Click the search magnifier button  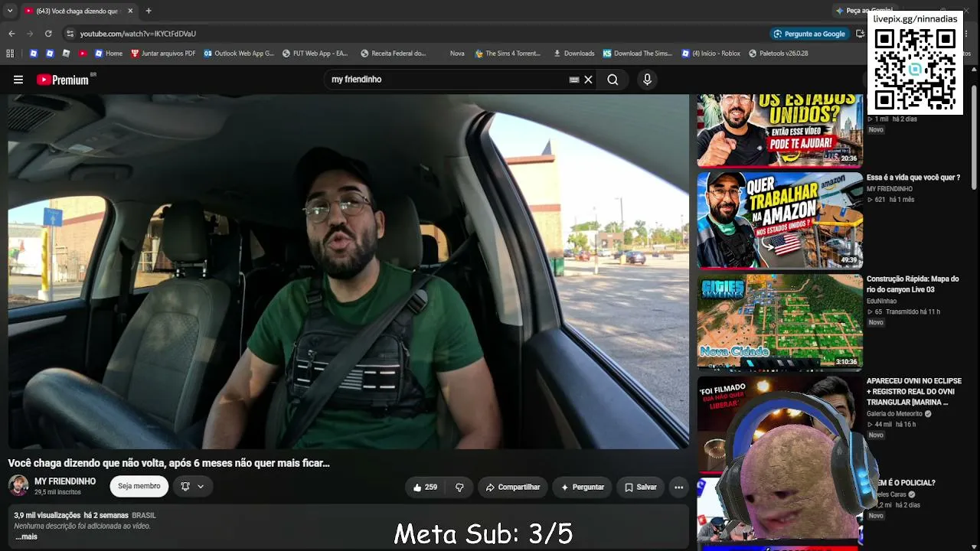pyautogui.click(x=612, y=80)
